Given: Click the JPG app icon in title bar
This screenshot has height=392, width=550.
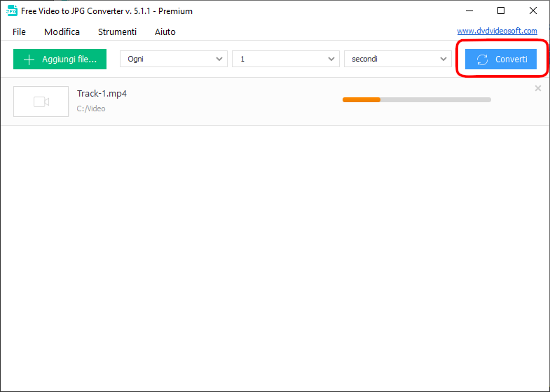Looking at the screenshot, I should tap(12, 11).
